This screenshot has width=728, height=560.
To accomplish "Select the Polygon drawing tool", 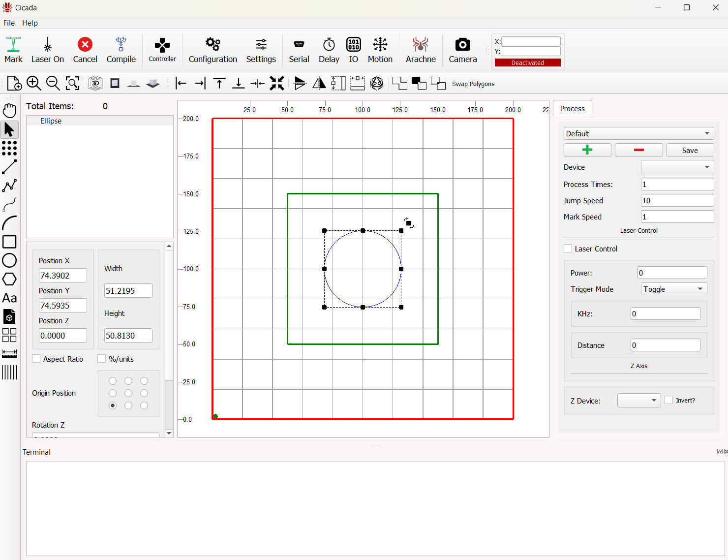I will [x=9, y=279].
